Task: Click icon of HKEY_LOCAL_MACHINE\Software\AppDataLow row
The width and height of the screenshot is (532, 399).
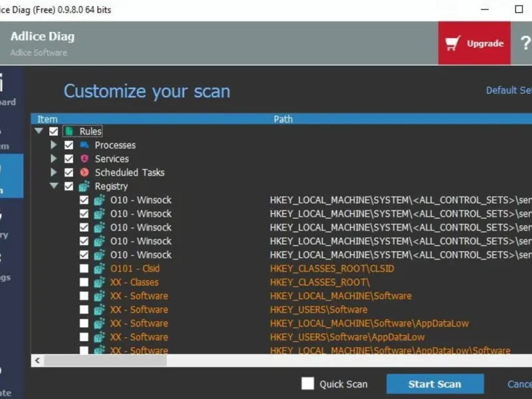Action: (99, 323)
